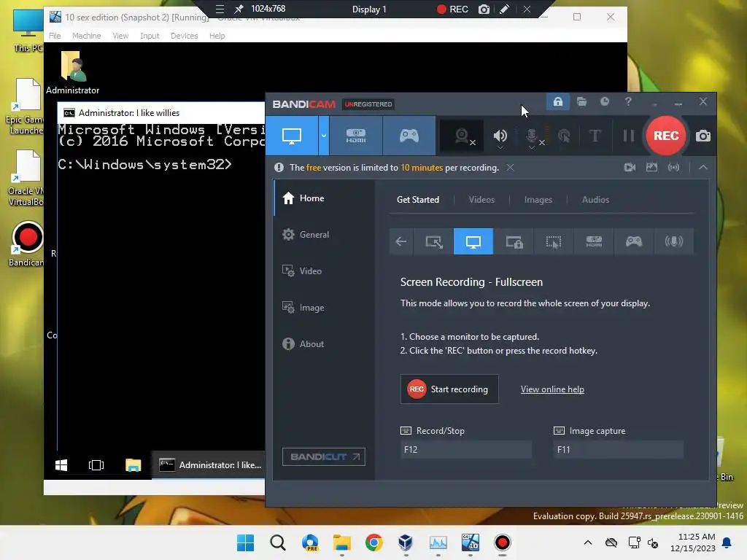
Task: Open the Administrator folder on the VM desktop
Action: (x=72, y=73)
